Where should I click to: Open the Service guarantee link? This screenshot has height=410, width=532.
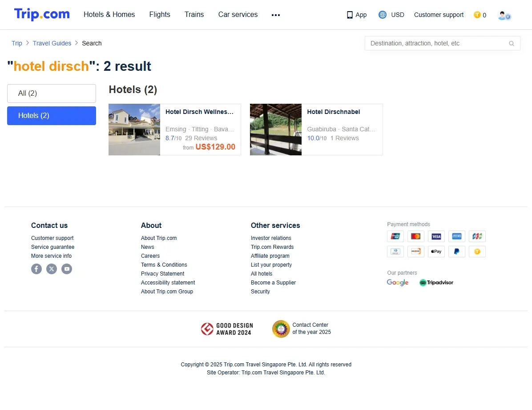(52, 247)
